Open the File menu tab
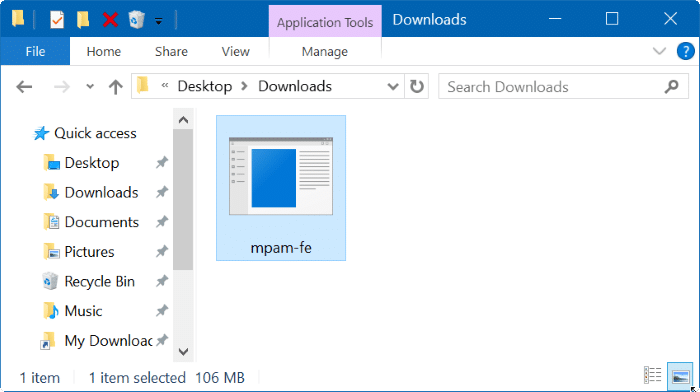 pos(35,51)
